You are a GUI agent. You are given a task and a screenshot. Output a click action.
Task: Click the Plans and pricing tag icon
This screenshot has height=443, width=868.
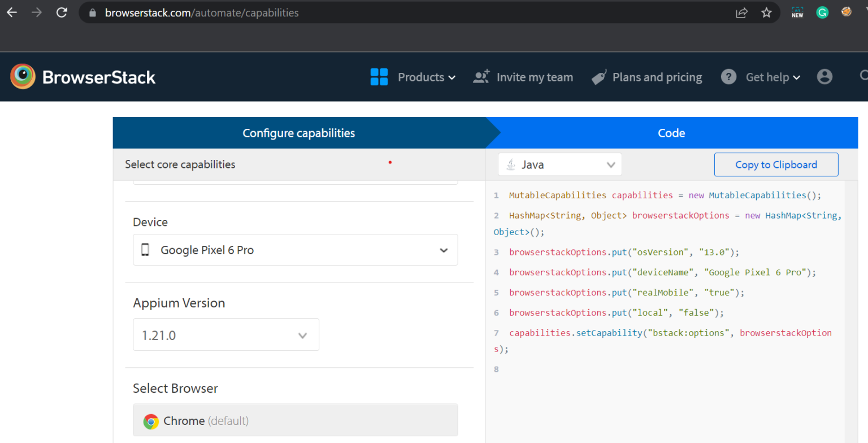coord(598,77)
